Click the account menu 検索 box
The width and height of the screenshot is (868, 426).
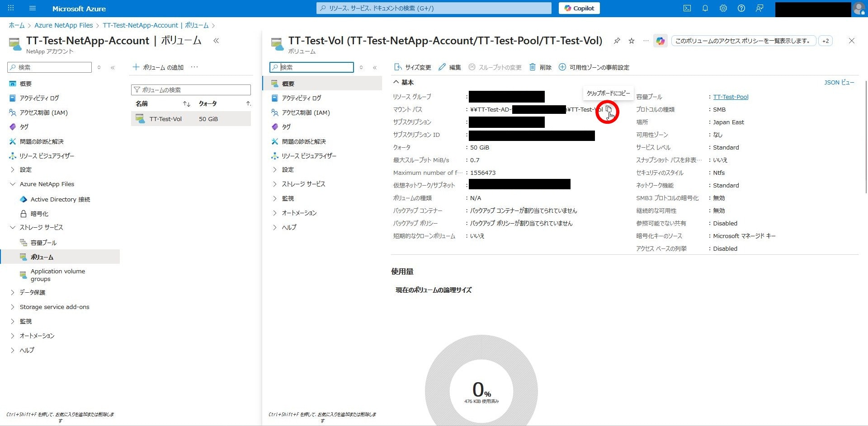(49, 67)
